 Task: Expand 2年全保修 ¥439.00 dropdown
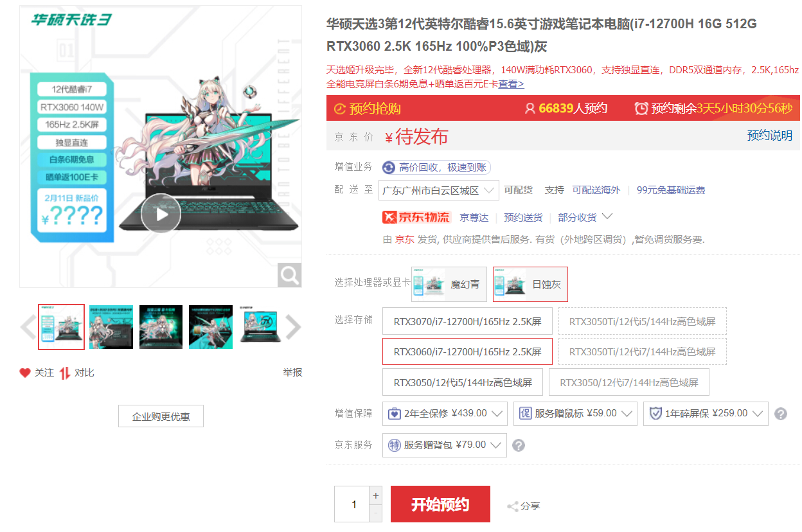[445, 414]
